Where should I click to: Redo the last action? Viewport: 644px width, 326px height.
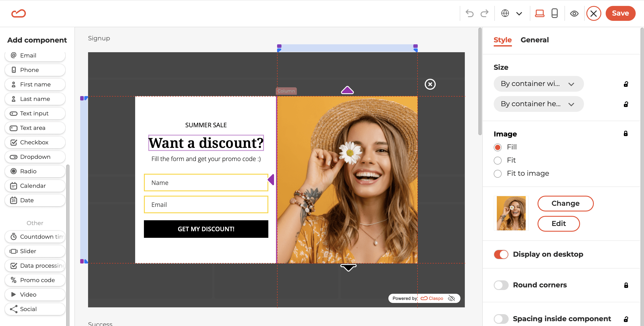tap(485, 13)
